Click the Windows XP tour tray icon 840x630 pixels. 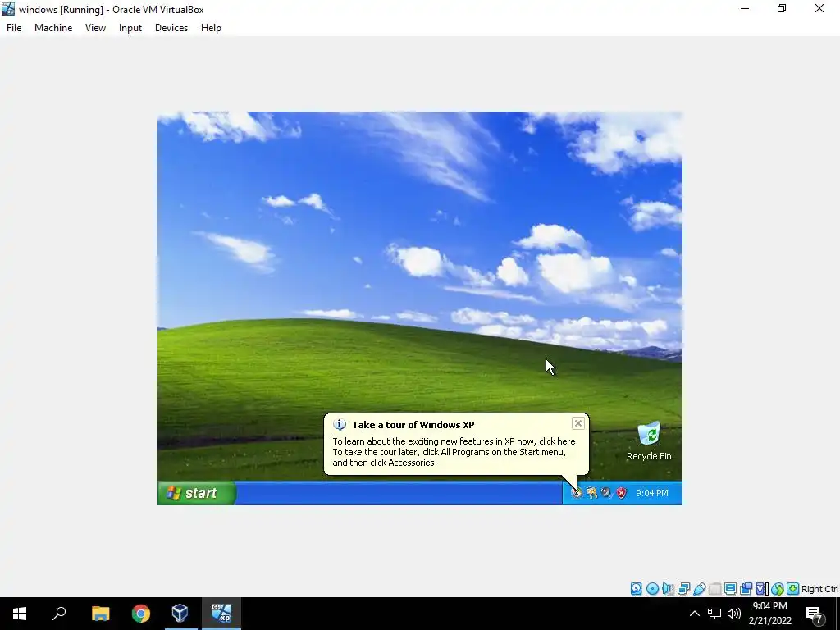pyautogui.click(x=577, y=493)
